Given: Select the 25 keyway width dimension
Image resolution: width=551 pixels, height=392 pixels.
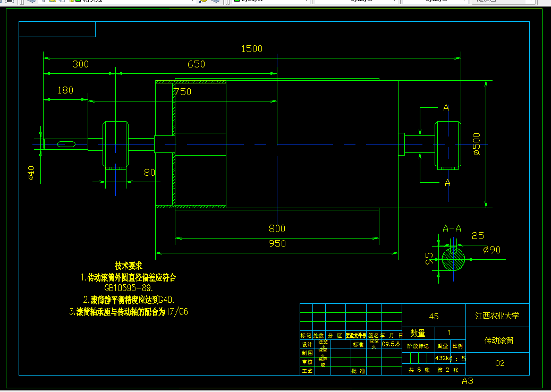Looking at the screenshot, I should [x=478, y=236].
